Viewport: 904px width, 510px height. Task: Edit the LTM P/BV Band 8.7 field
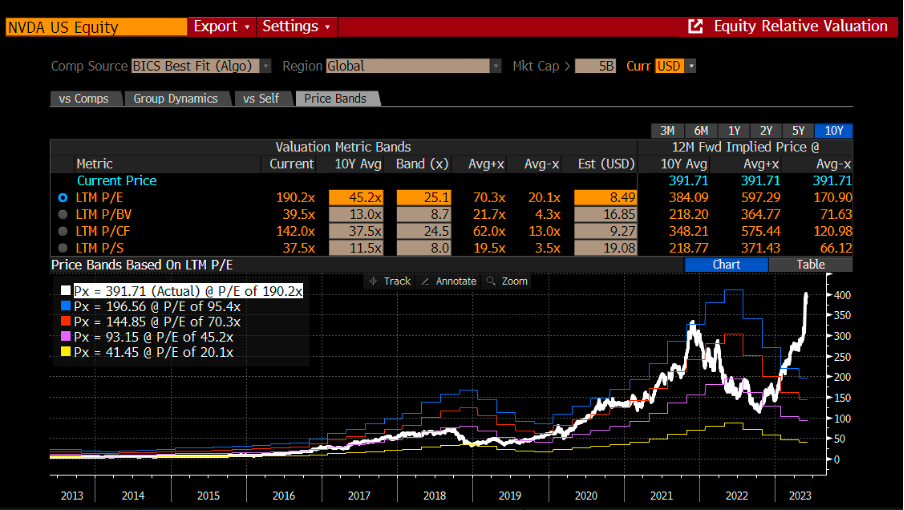[x=424, y=214]
